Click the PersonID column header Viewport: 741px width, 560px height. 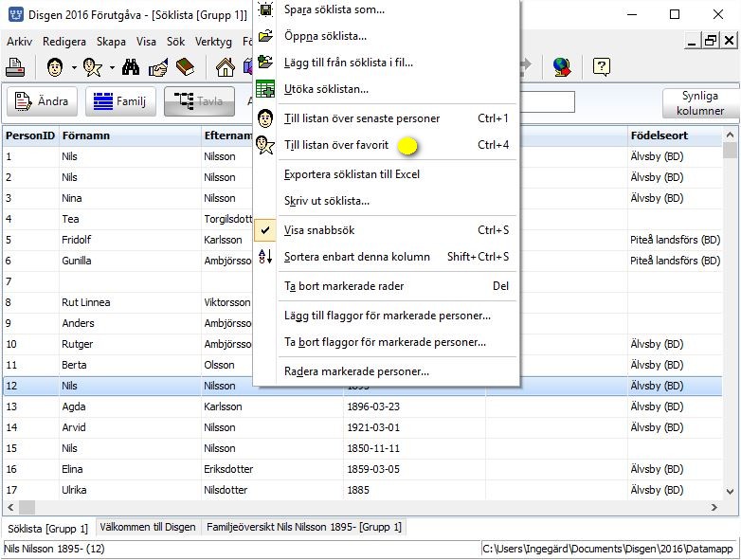click(x=30, y=135)
